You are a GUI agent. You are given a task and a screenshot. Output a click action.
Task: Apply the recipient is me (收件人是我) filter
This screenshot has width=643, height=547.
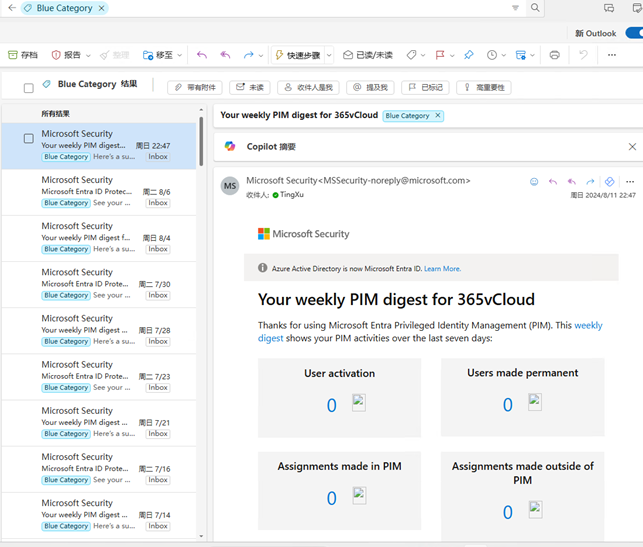coord(308,87)
